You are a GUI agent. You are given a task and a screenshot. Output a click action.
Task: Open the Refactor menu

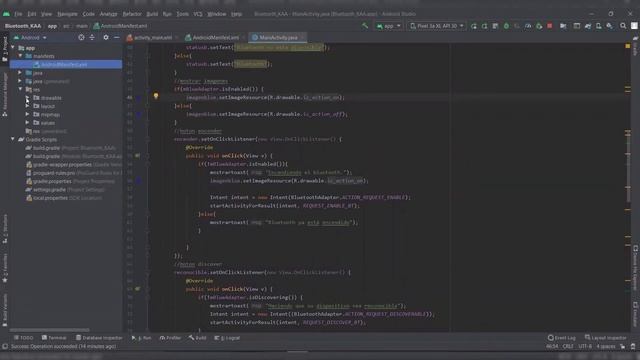pyautogui.click(x=132, y=14)
